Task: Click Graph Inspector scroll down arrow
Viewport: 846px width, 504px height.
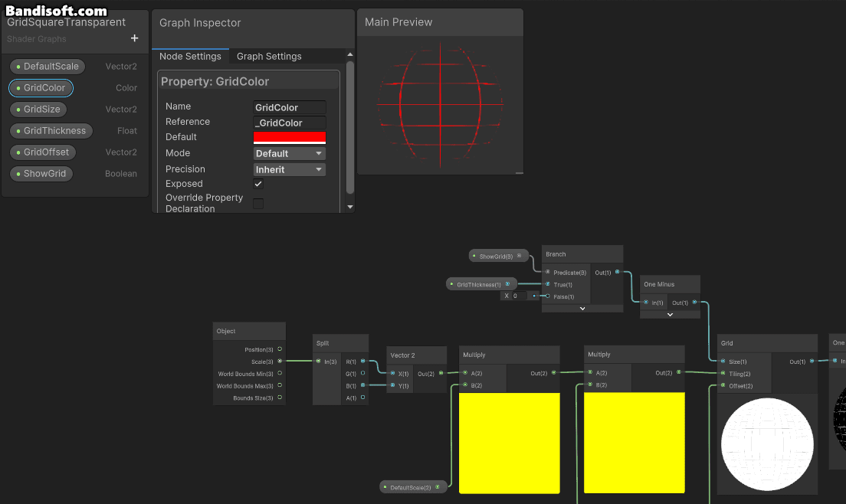Action: tap(350, 207)
